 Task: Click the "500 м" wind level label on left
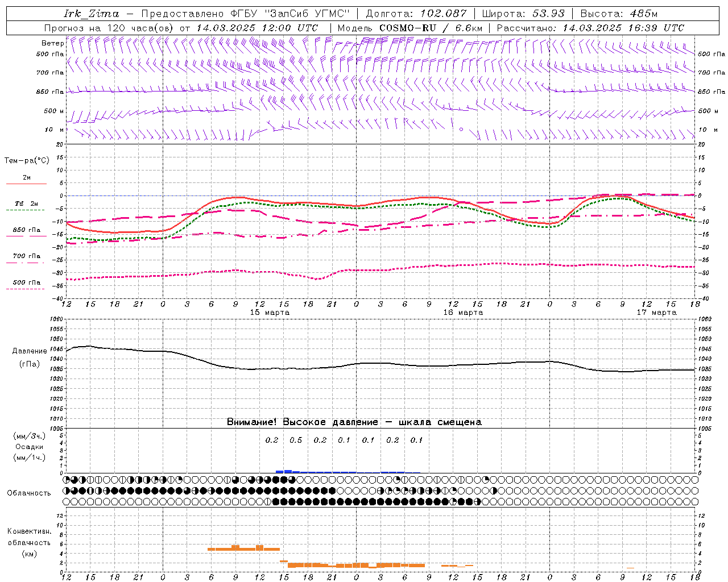[x=54, y=111]
